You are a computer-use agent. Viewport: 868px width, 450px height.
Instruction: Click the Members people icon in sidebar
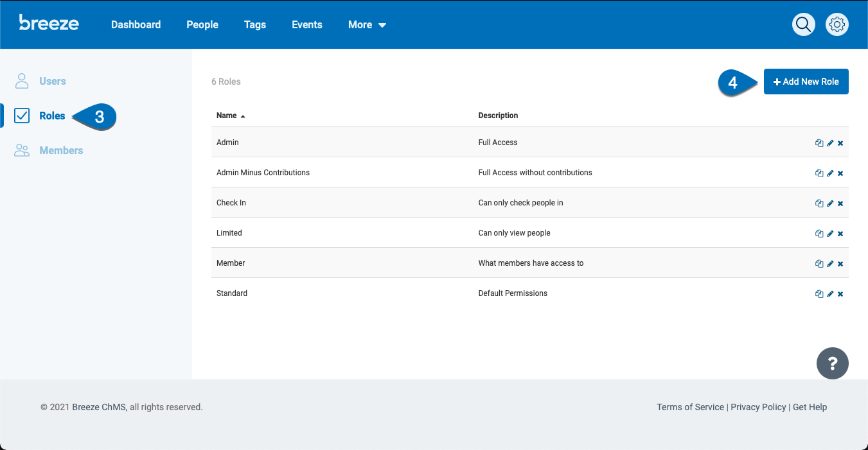coord(22,150)
